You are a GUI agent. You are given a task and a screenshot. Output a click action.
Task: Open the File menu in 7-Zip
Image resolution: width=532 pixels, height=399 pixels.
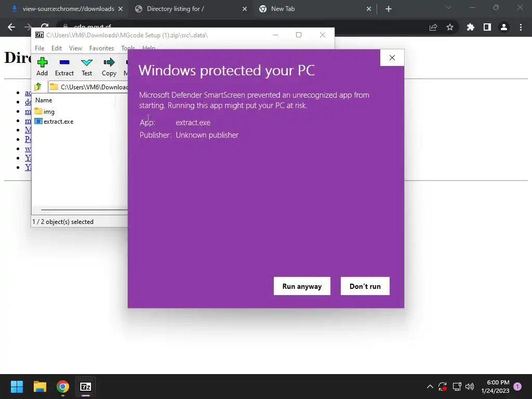tap(39, 48)
